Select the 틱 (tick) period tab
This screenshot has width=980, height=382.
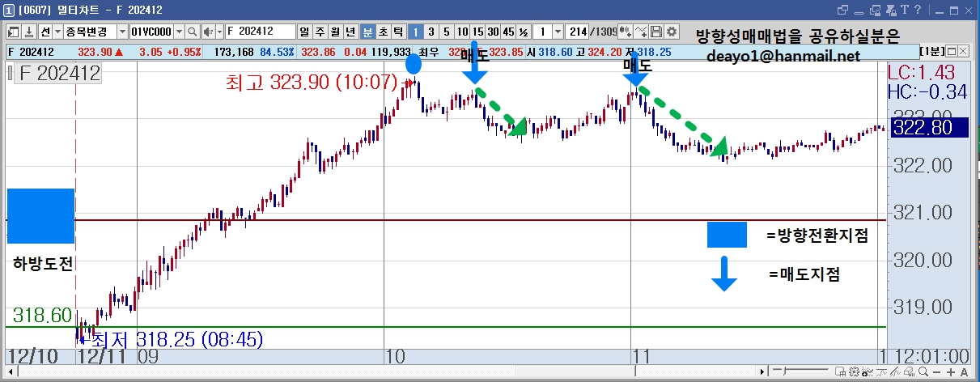pos(398,32)
